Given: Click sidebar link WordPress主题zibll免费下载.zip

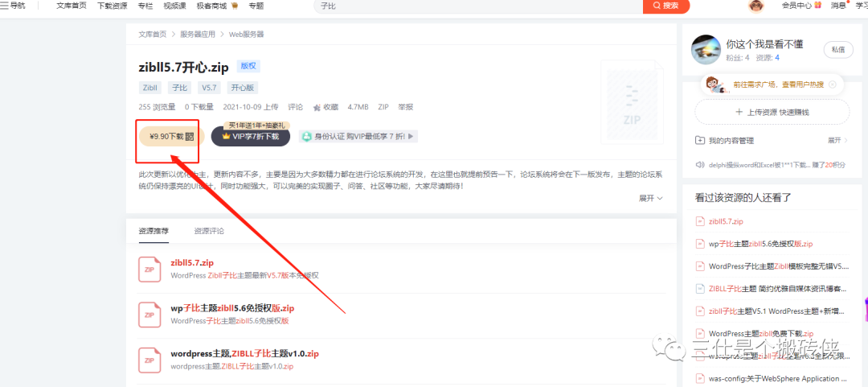Looking at the screenshot, I should (x=761, y=334).
